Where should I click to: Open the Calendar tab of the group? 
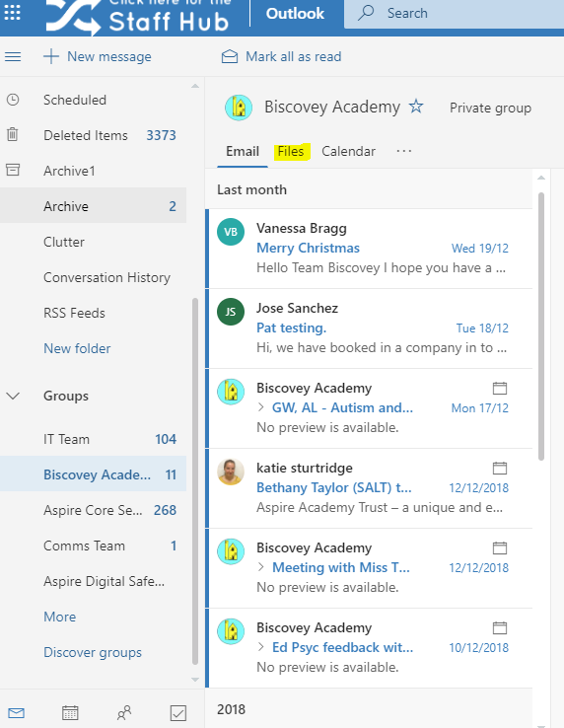coord(348,151)
